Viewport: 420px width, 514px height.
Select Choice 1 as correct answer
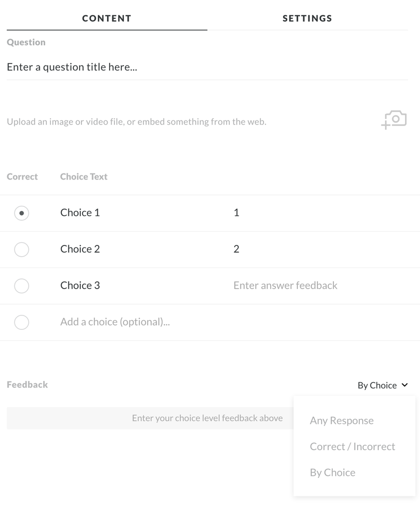point(22,213)
